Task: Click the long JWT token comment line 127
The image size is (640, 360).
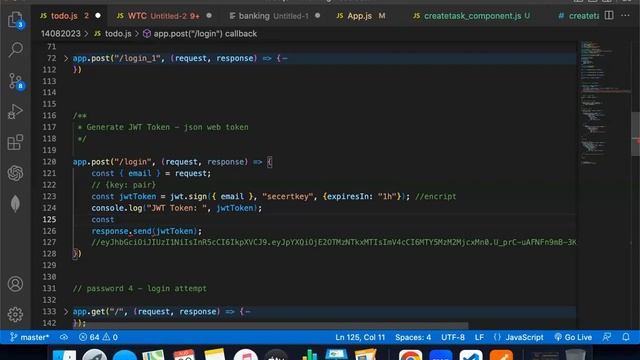Action: coord(333,242)
